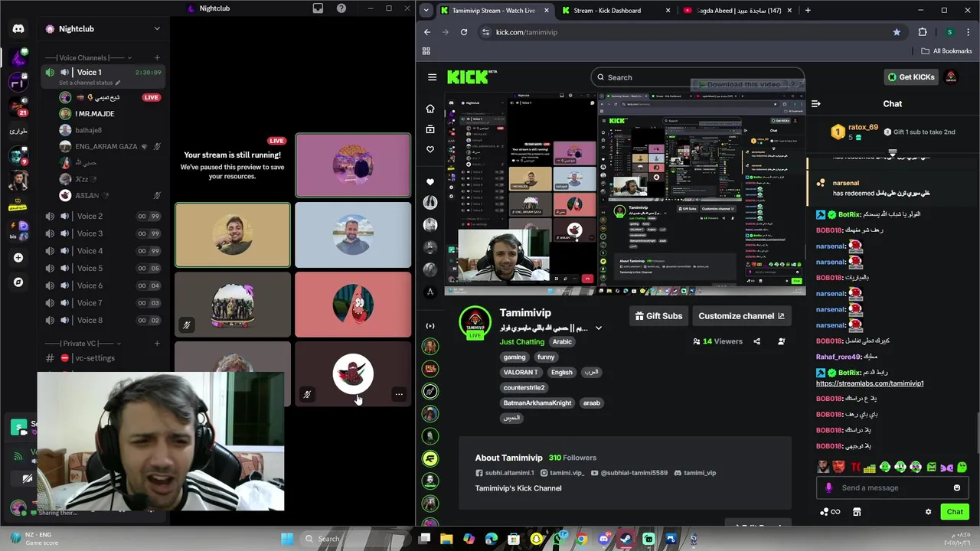Open subhi.altamimi.1 Facebook link
This screenshot has width=980, height=551.
coord(505,473)
